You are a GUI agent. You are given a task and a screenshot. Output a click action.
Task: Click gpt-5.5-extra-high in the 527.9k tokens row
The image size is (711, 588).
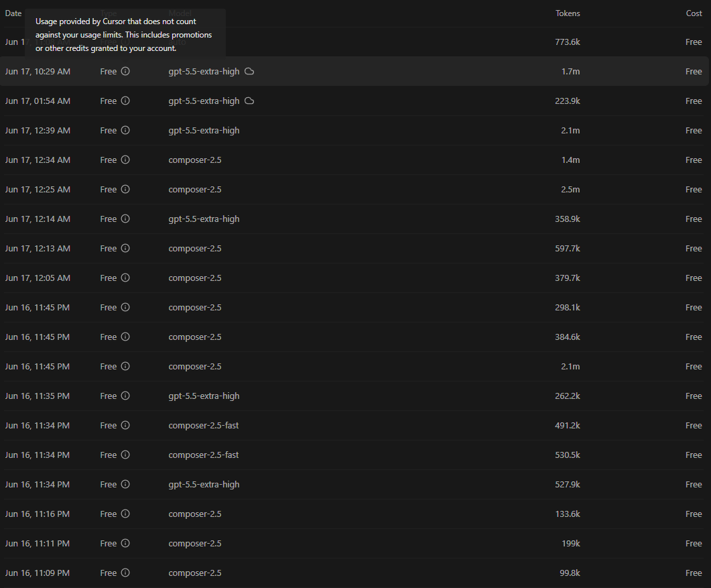(204, 484)
